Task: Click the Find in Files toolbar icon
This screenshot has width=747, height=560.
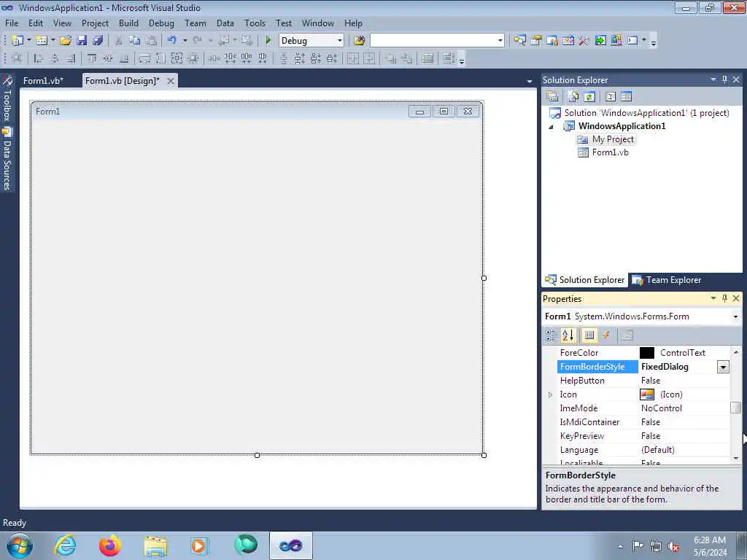Action: (360, 41)
